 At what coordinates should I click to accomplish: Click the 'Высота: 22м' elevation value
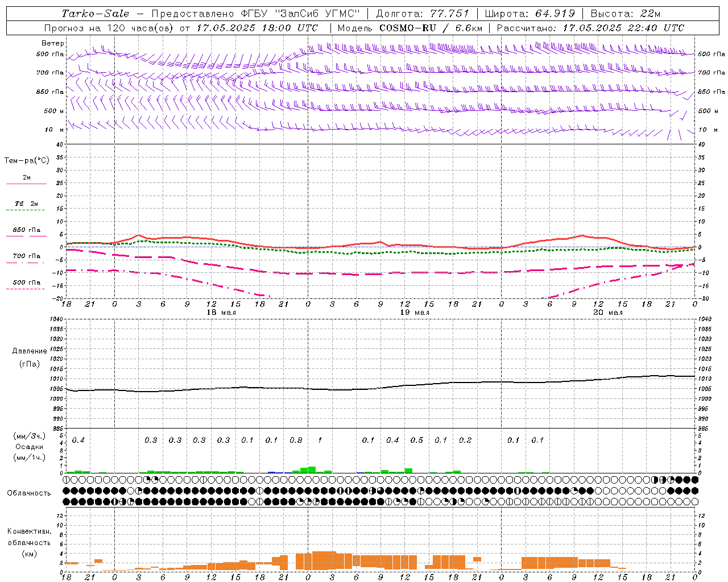pos(626,13)
